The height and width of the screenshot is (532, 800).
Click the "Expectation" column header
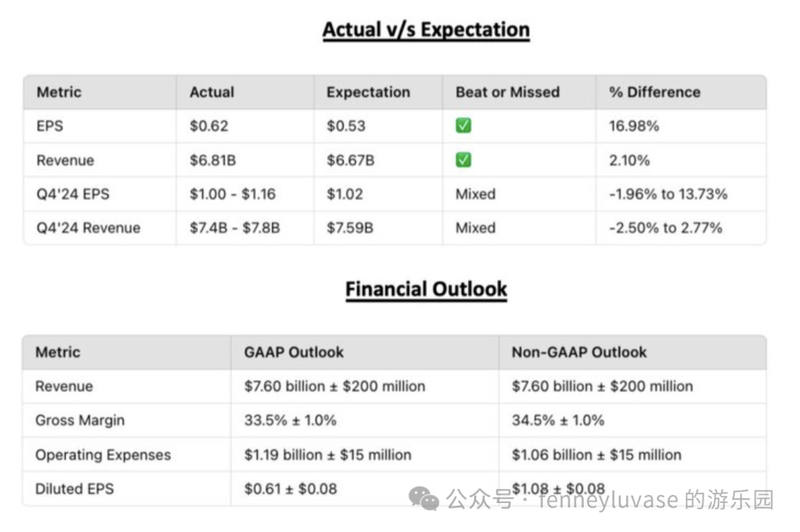click(x=368, y=93)
